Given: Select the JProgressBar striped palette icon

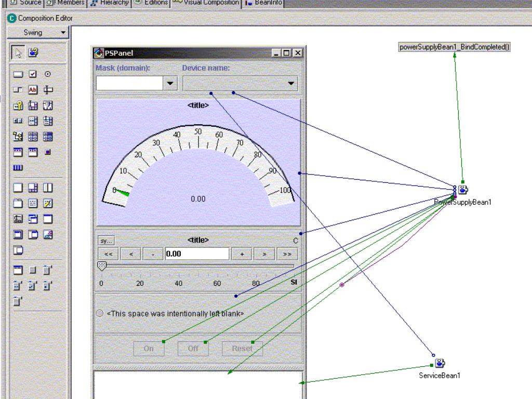Looking at the screenshot, I should 18,168.
